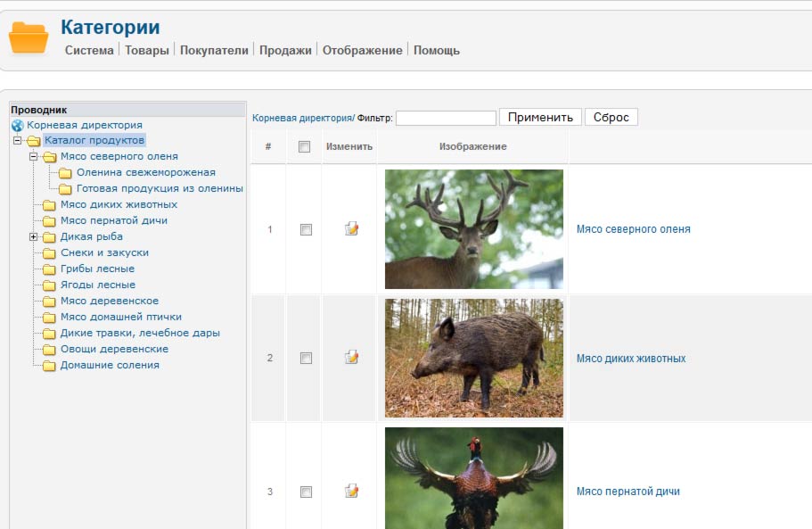Click folder icon beside Грибы лесные

click(49, 269)
